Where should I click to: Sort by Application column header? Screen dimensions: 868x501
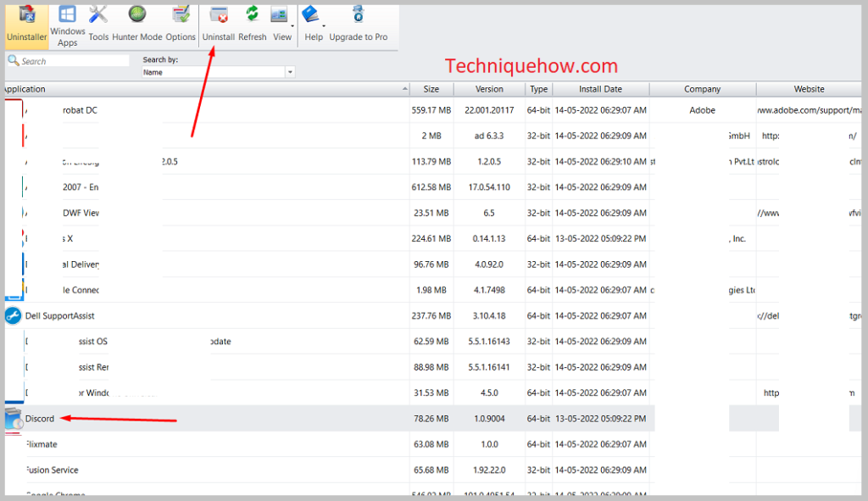[207, 89]
